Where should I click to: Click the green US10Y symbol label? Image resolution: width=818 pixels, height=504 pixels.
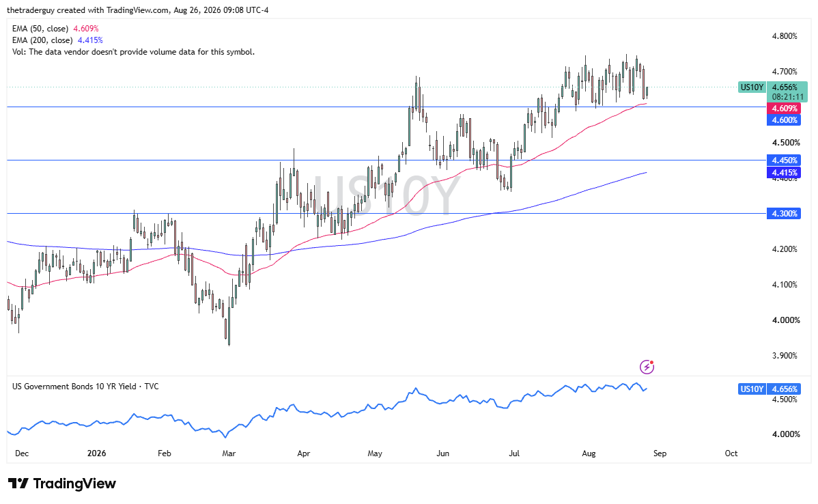click(x=752, y=87)
